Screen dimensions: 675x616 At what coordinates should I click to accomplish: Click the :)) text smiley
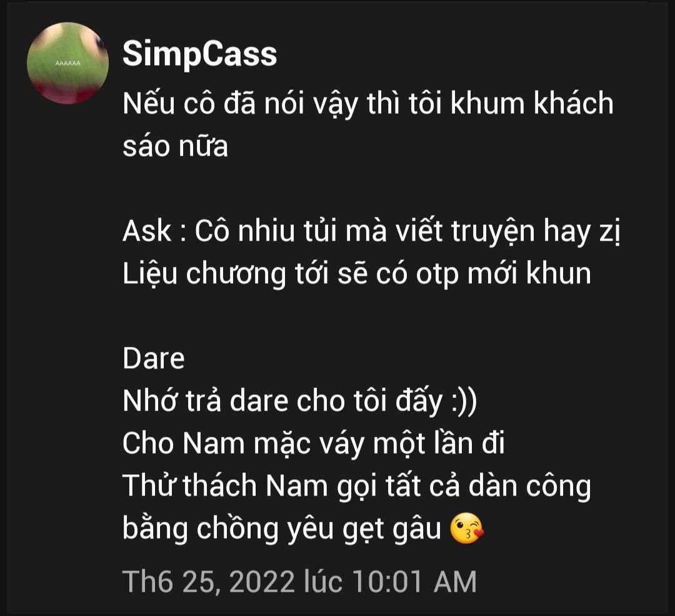tap(464, 402)
